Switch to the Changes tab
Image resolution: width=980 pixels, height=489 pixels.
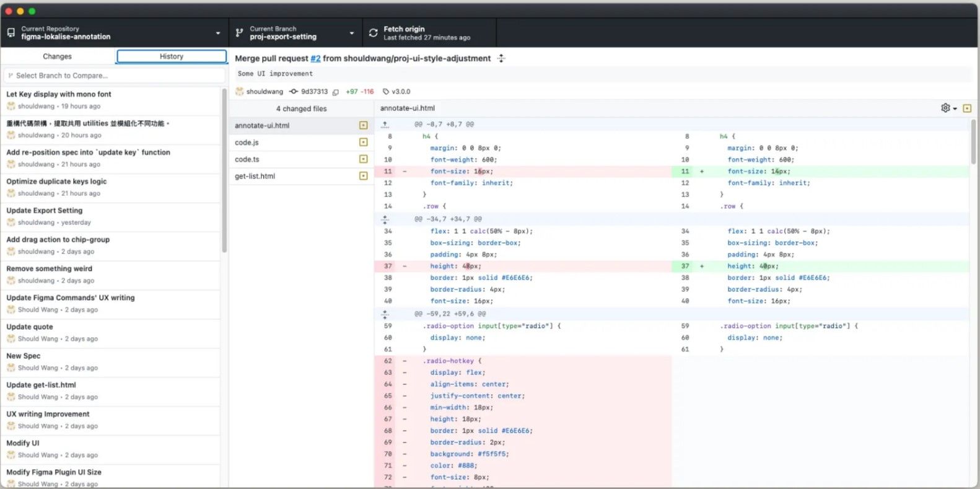58,56
